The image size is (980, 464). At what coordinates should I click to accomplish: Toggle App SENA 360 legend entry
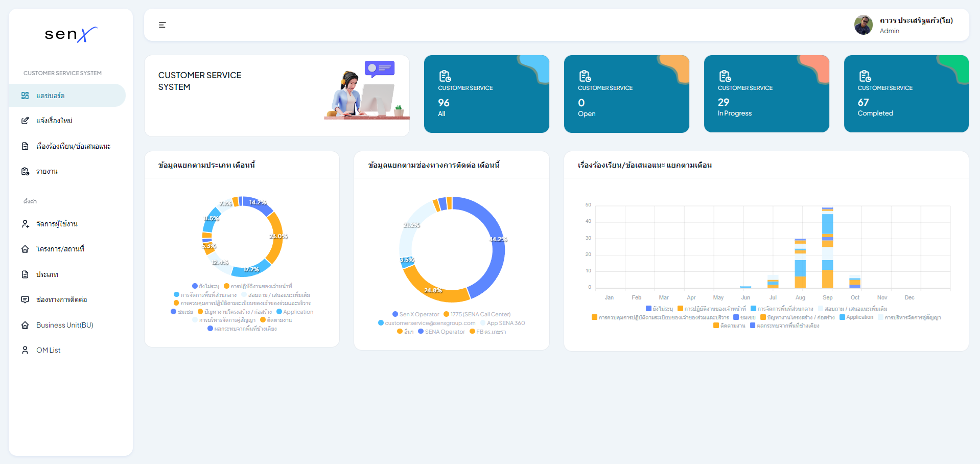coord(503,323)
